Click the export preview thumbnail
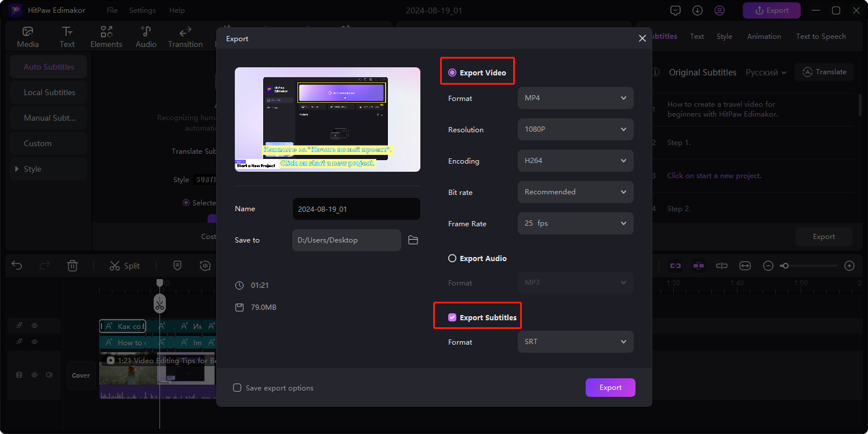Screen dimensions: 868x434 [328, 120]
